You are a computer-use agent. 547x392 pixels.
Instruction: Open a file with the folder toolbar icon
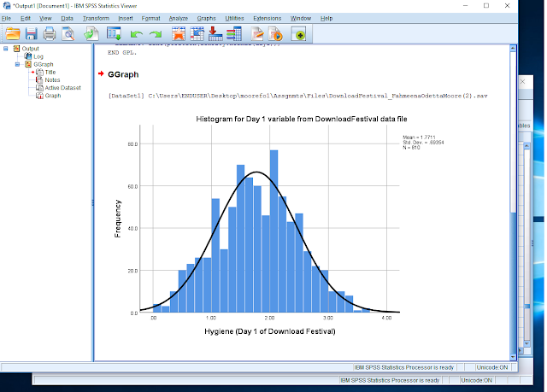coord(13,34)
